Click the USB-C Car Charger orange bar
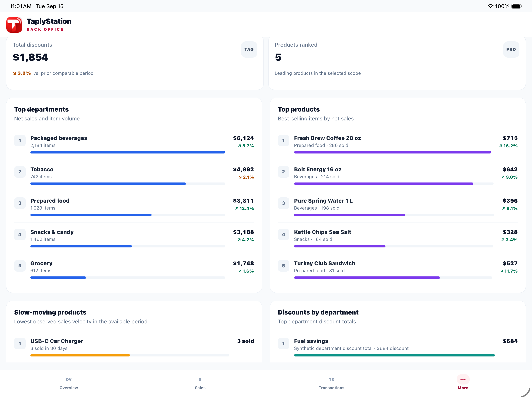 tap(80, 355)
